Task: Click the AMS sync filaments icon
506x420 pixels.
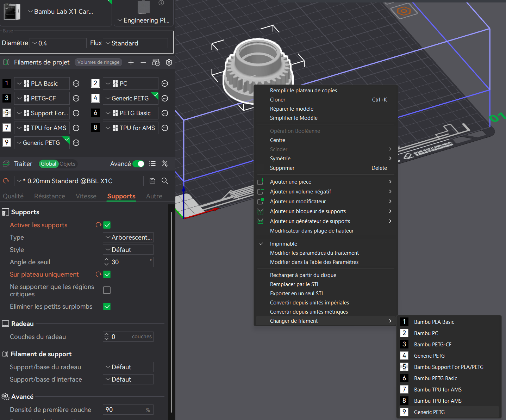Action: [156, 62]
